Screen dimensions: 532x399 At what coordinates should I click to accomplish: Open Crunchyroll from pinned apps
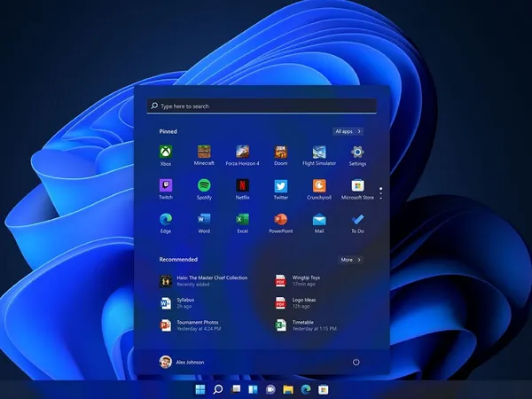(x=319, y=186)
